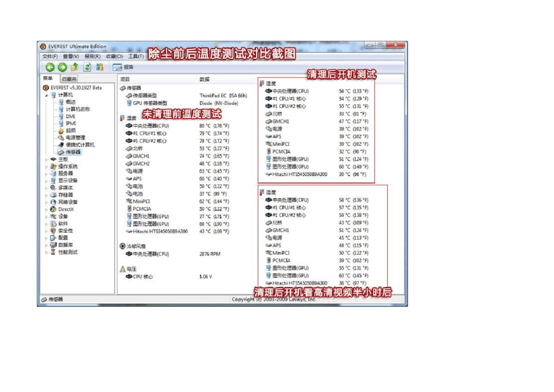The image size is (554, 392).
Task: Click the 北桥 row reading 53 °C
Action: pos(178,148)
